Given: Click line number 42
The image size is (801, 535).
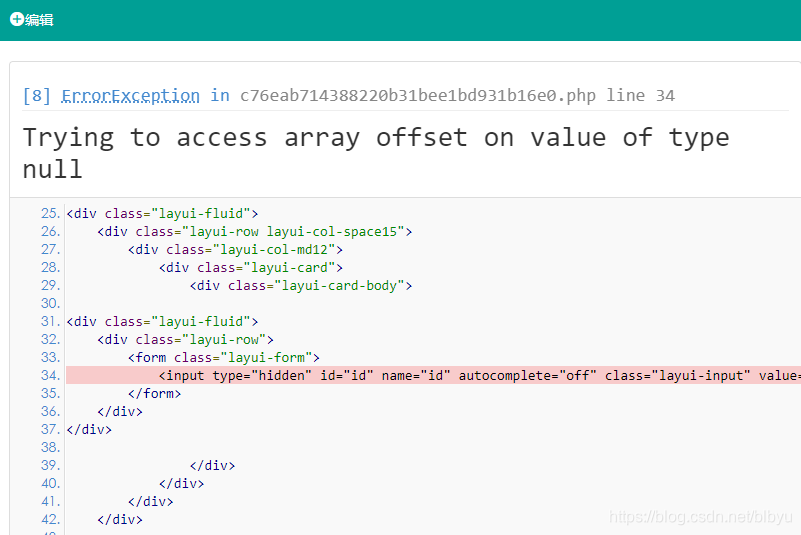Looking at the screenshot, I should point(51,519).
